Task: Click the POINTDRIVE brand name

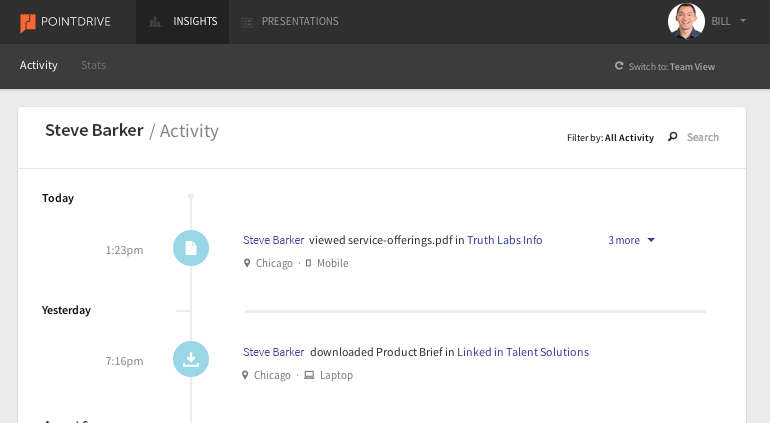Action: [76, 22]
